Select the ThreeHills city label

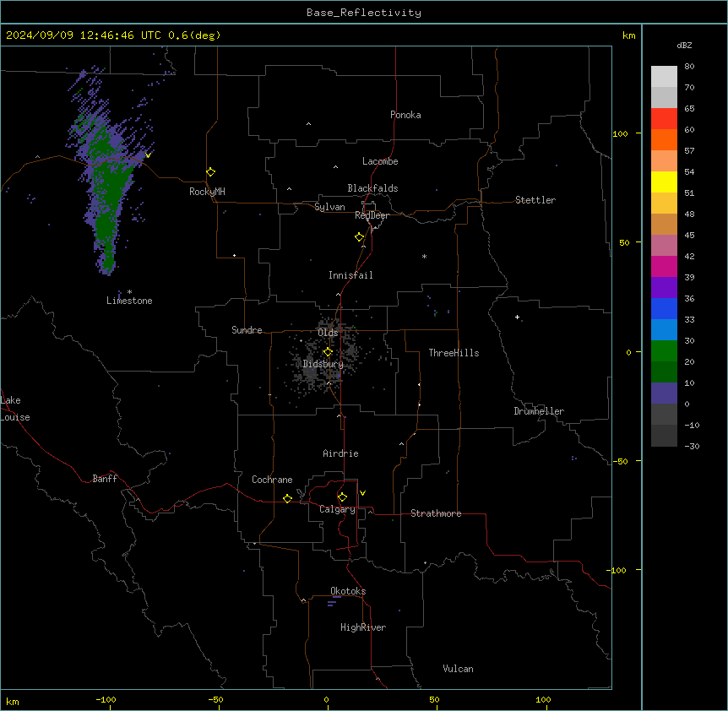point(454,353)
